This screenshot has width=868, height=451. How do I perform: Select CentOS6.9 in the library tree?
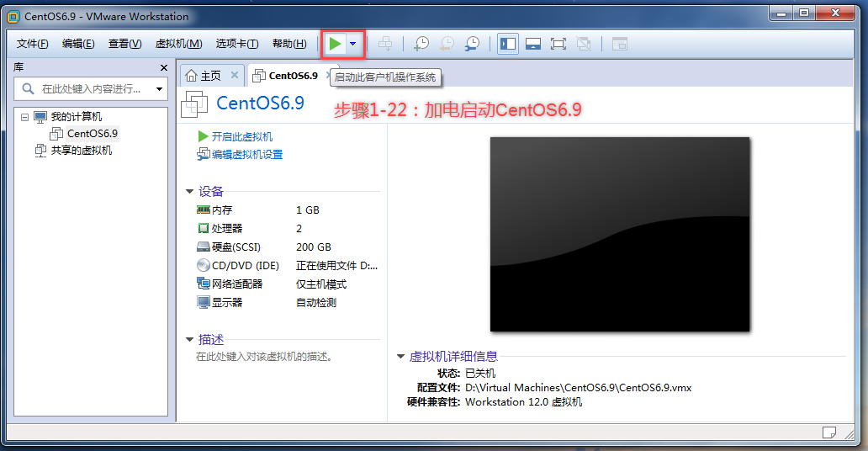[x=92, y=134]
